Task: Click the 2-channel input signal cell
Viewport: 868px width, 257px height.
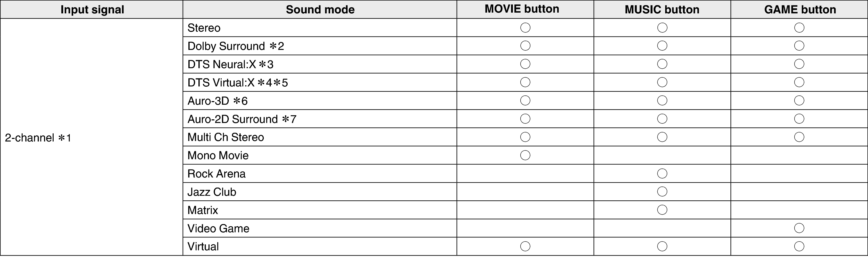Action: pos(38,138)
